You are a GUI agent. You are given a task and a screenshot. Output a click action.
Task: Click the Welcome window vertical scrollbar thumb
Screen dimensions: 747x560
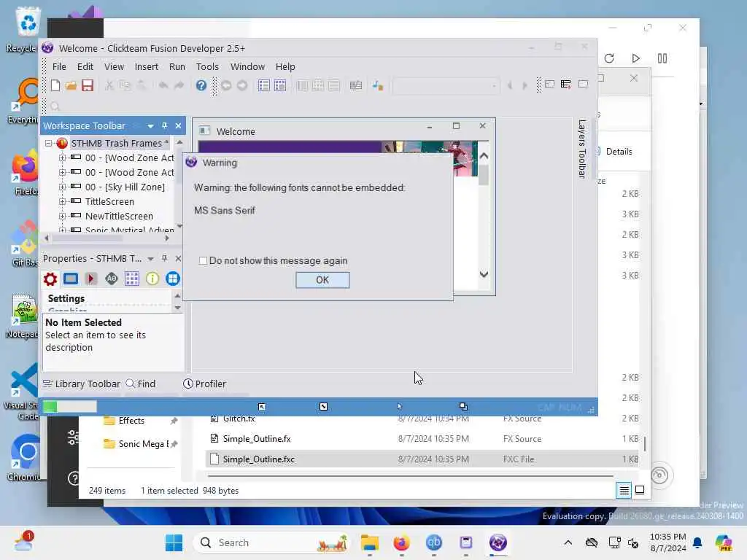pos(484,175)
